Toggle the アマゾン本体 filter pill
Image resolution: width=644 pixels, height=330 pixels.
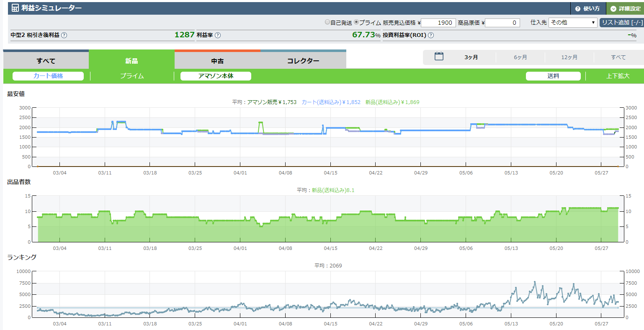pos(216,76)
